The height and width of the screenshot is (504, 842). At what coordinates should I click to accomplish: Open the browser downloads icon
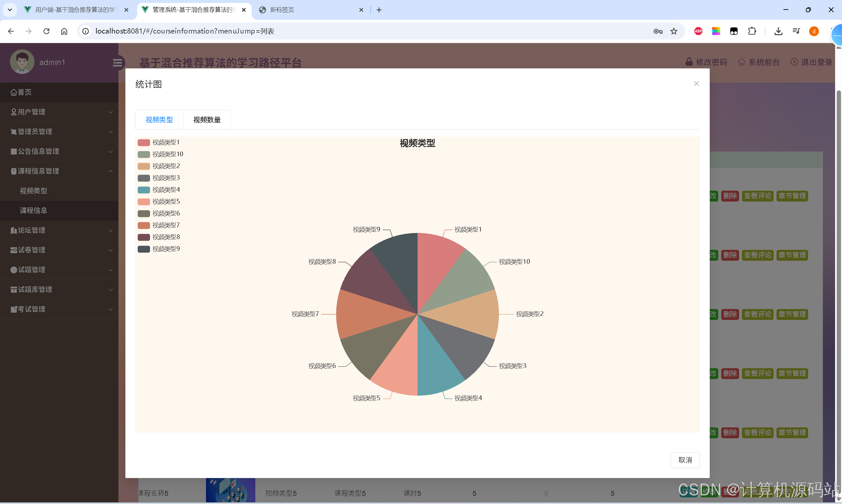[x=778, y=31]
